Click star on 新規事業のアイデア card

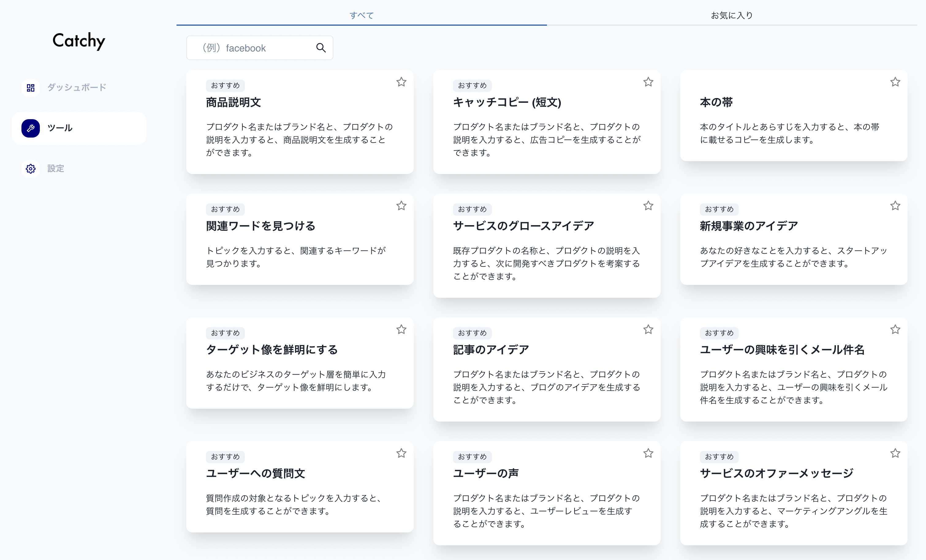[895, 206]
